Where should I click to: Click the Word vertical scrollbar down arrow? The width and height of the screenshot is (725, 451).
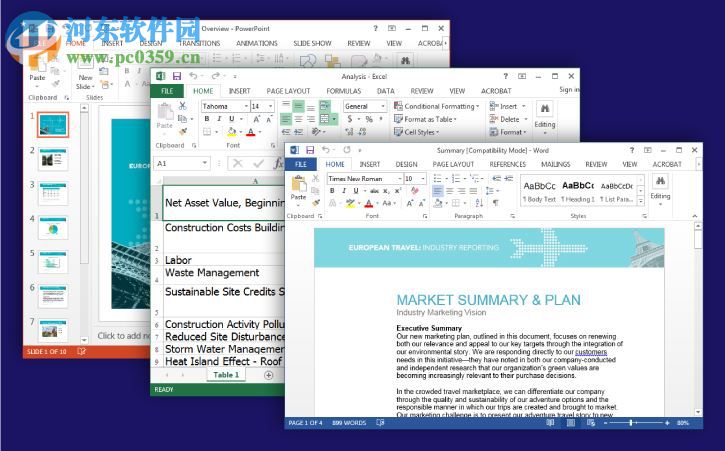[698, 412]
